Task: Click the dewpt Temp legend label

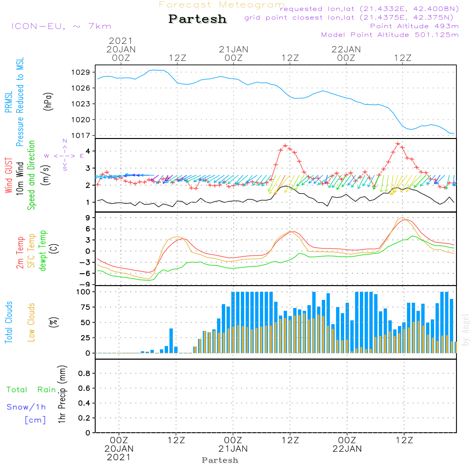Action: click(43, 251)
